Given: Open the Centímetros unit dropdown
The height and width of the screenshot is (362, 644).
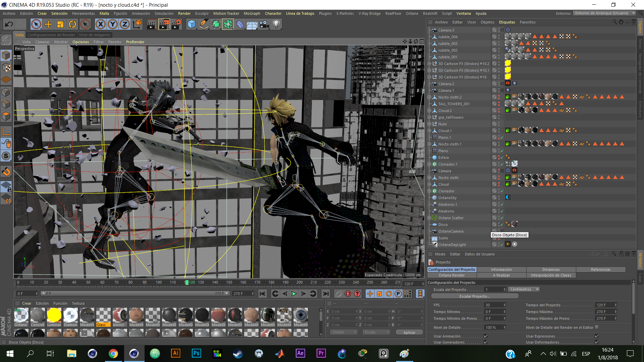Looking at the screenshot, I should pos(524,289).
